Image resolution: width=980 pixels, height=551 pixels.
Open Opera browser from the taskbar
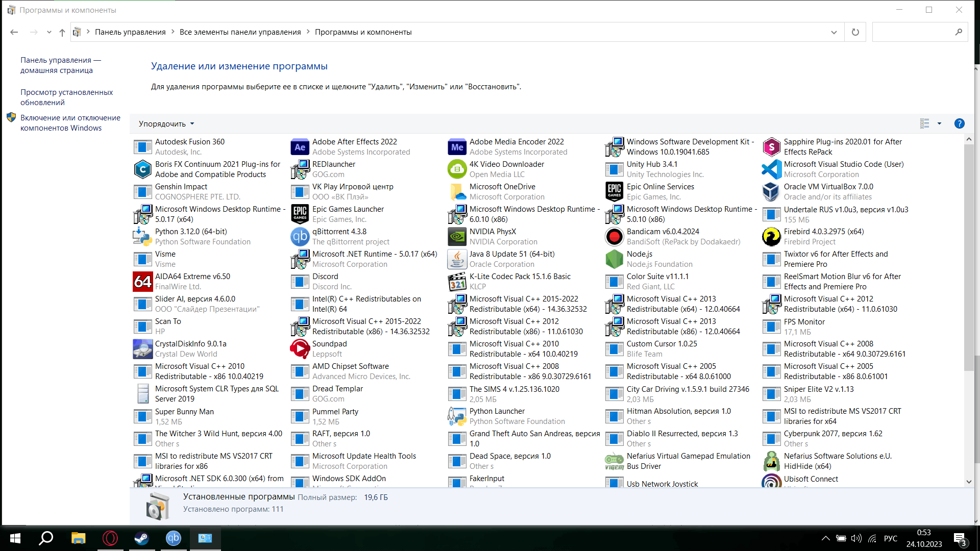coord(110,538)
